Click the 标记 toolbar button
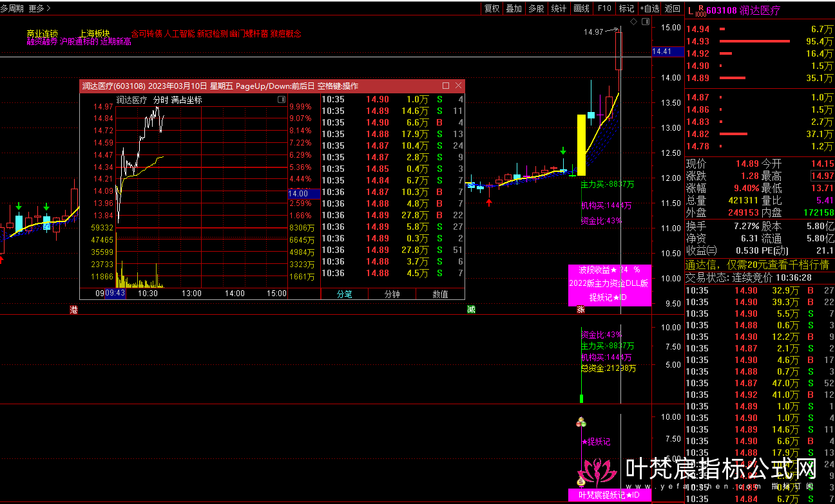The image size is (835, 504). point(626,8)
